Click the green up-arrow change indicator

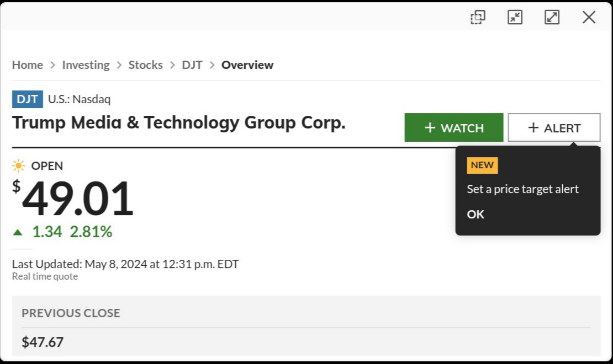[18, 233]
